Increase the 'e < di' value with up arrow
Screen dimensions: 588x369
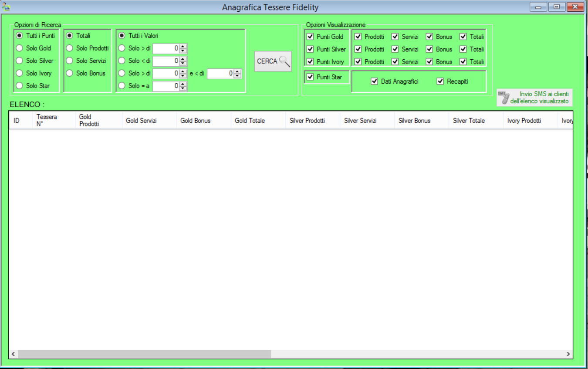click(237, 71)
